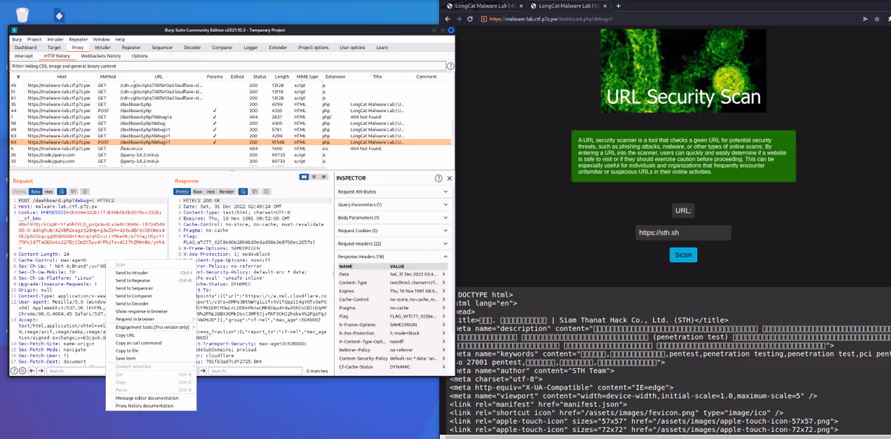
Task: Choose Send to Repeater in context menu
Action: 151,281
